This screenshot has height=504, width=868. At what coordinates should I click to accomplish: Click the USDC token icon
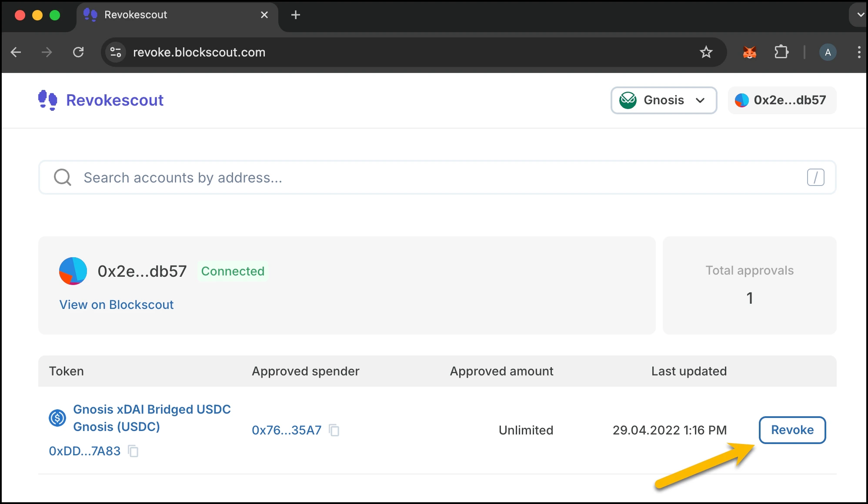coord(57,418)
